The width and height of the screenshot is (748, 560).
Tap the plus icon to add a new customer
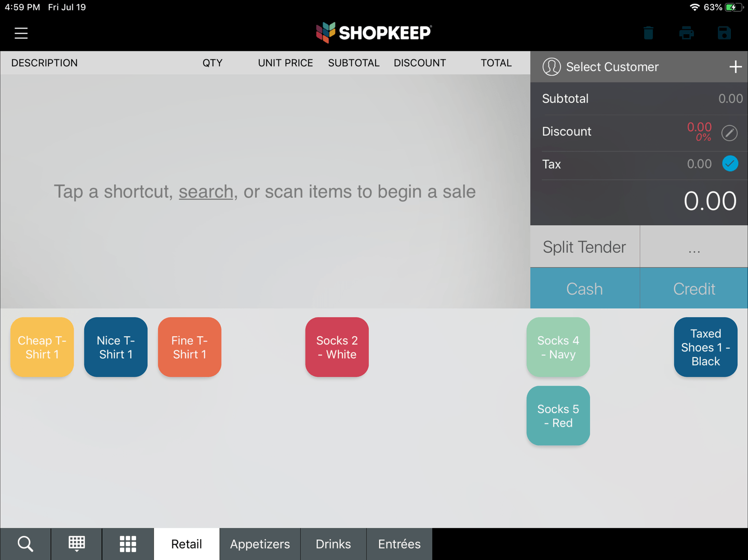[736, 66]
